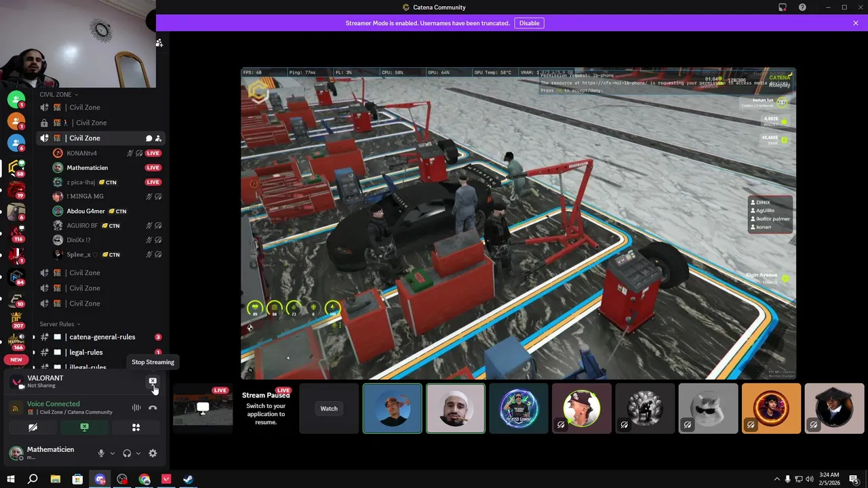Select bearded participant tile in white cap

point(455,409)
